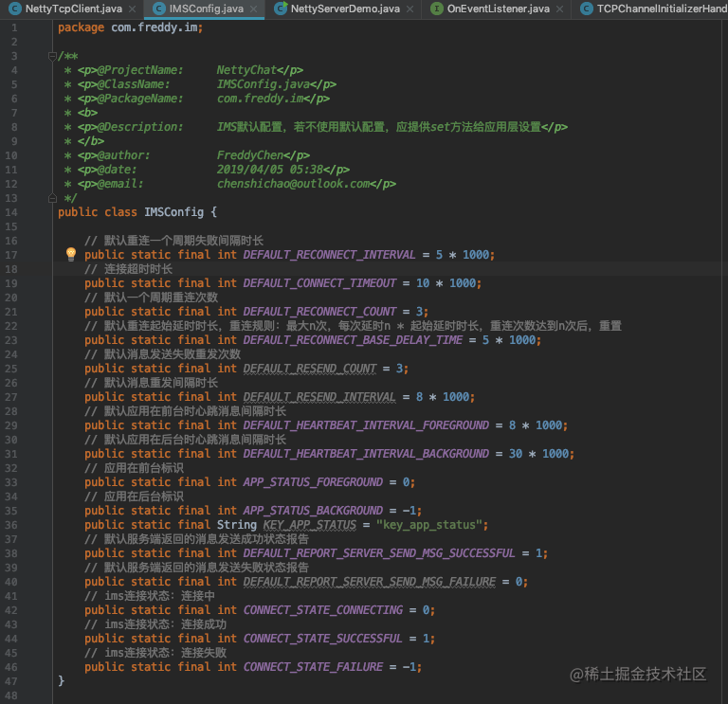This screenshot has width=728, height=704.
Task: Click the fold end marker at line 13
Action: pyautogui.click(x=52, y=198)
